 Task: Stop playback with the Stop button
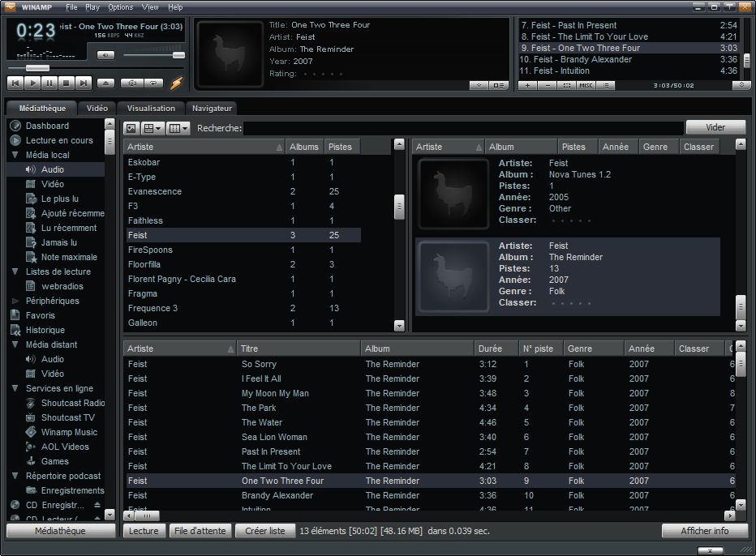pos(67,83)
